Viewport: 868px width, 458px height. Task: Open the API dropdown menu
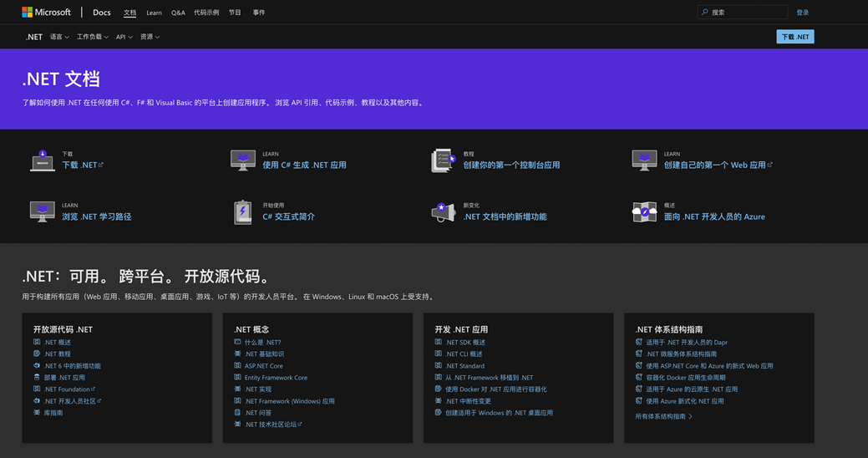pyautogui.click(x=124, y=37)
